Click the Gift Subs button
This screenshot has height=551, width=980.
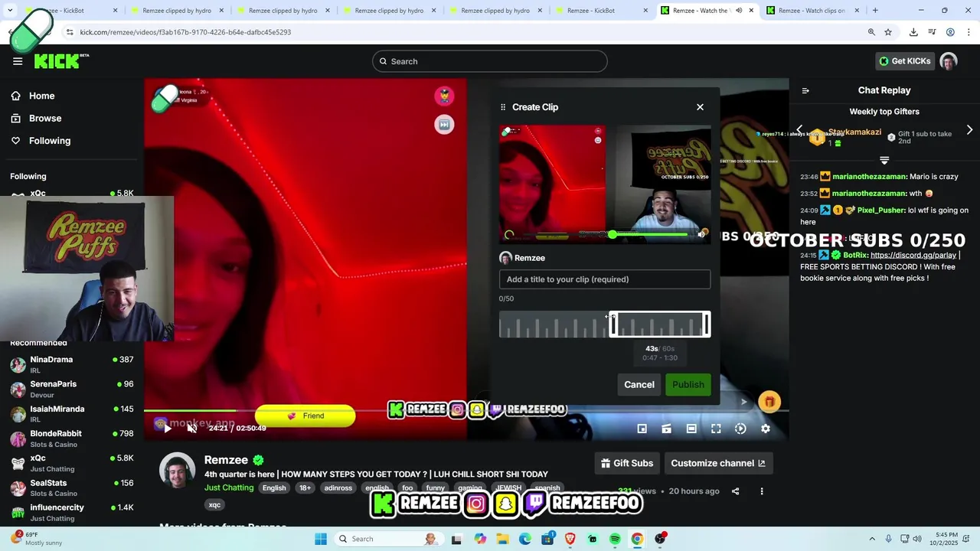tap(627, 463)
